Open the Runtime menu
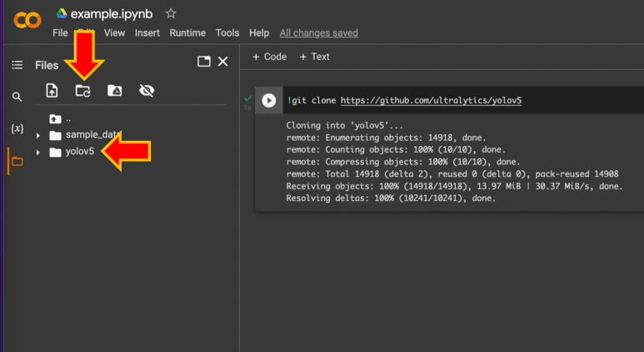Viewport: 644px width, 352px height. click(187, 33)
